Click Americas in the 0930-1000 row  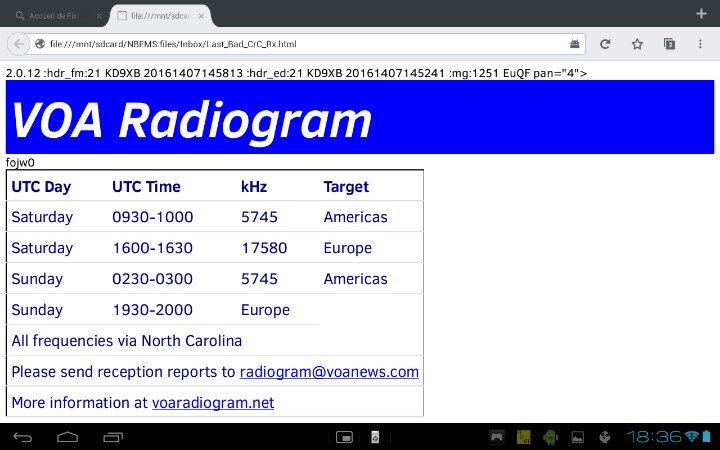(x=355, y=217)
